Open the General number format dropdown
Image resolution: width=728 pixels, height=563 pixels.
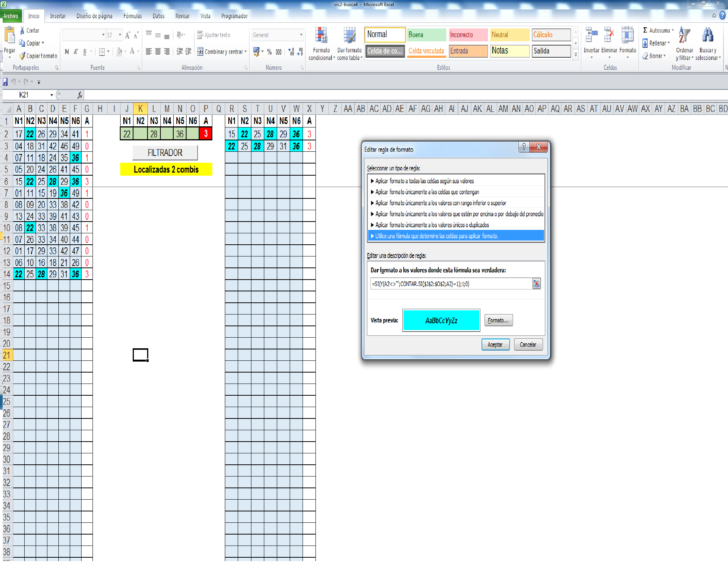301,35
